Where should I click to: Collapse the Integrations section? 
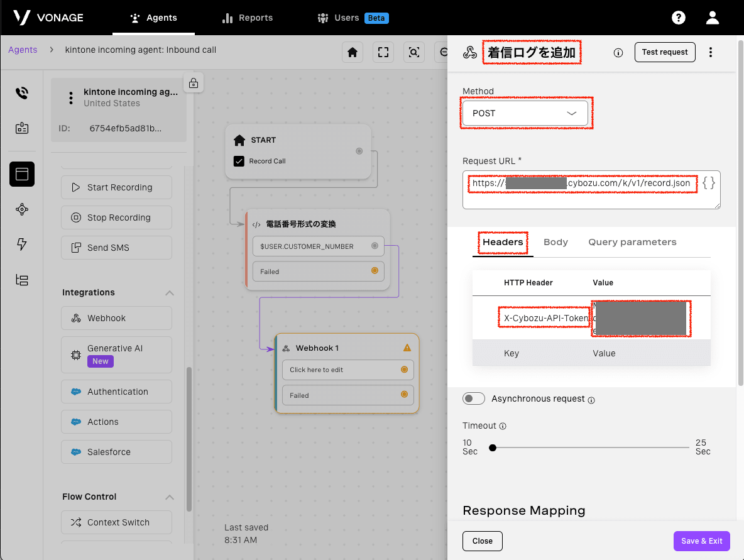(x=170, y=293)
